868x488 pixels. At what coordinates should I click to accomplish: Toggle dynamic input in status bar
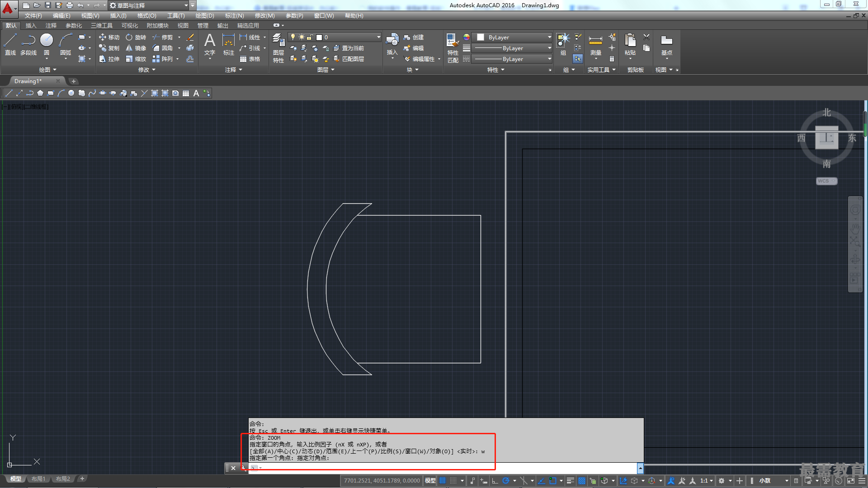click(484, 481)
